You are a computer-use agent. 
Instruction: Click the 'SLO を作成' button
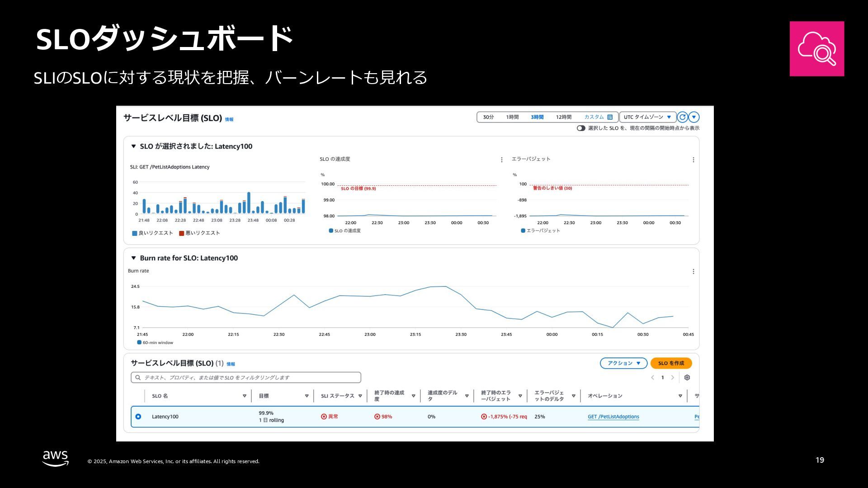pyautogui.click(x=671, y=363)
